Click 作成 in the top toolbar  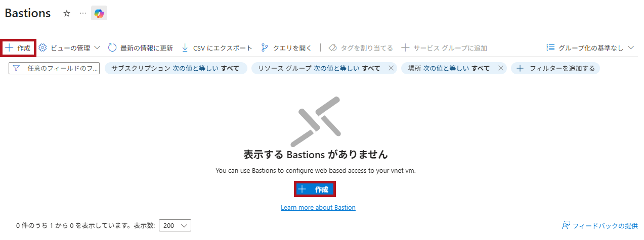18,48
